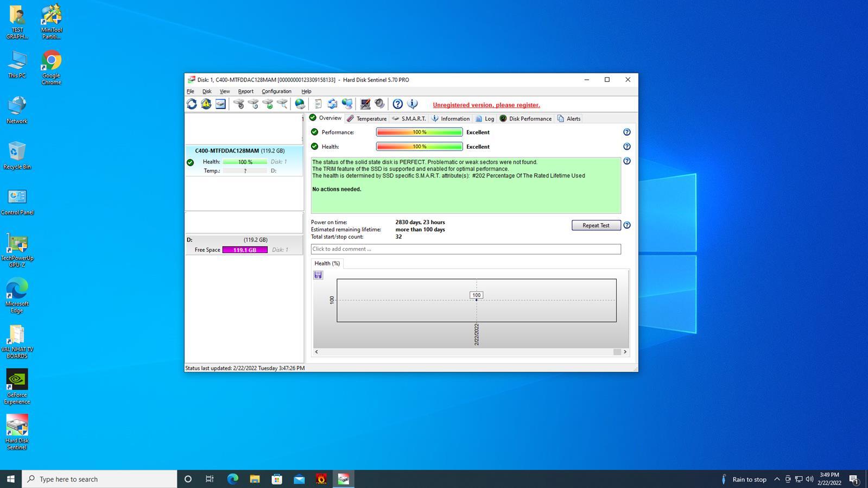This screenshot has height=488, width=868.
Task: Open the Report menu
Action: click(x=245, y=91)
